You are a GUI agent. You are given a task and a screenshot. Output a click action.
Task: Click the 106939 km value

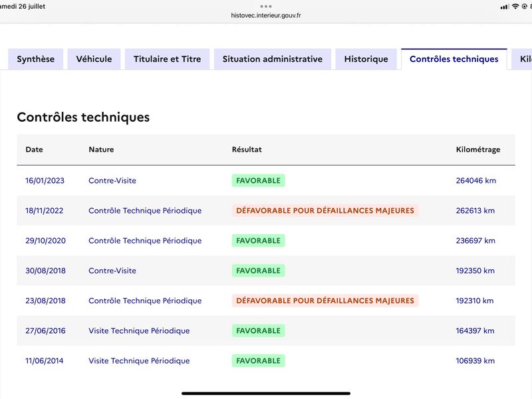click(x=475, y=360)
